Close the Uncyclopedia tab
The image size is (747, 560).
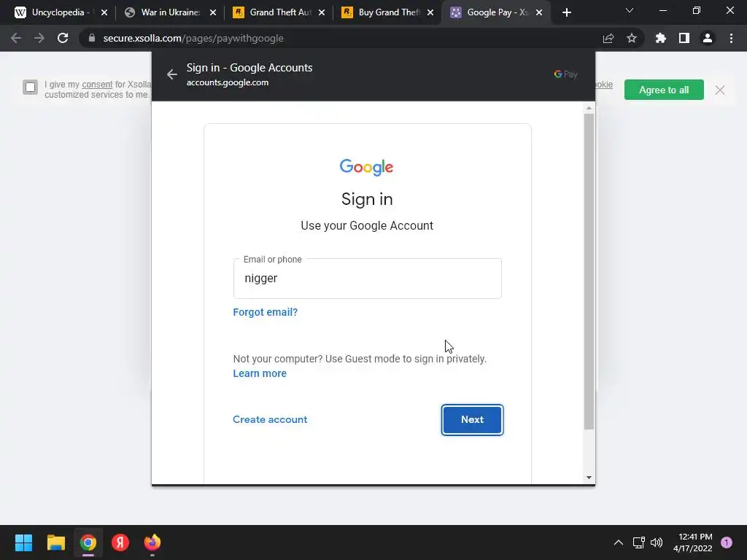(104, 12)
